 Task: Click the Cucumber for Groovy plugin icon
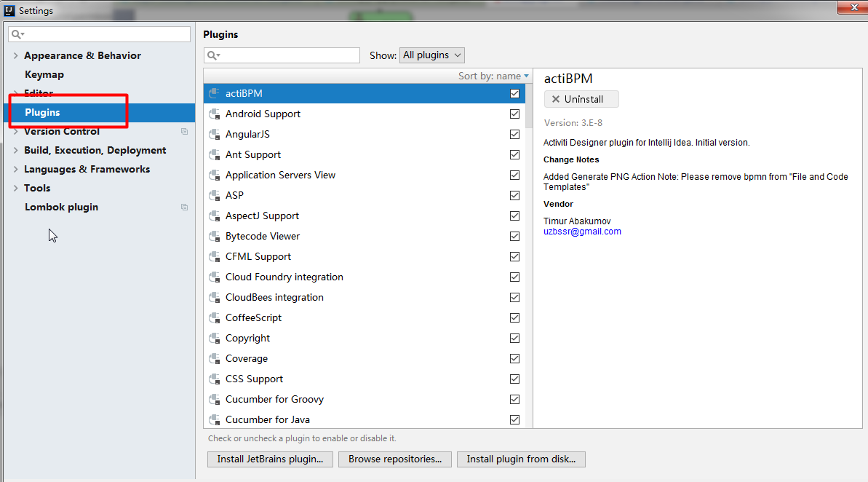pyautogui.click(x=214, y=400)
